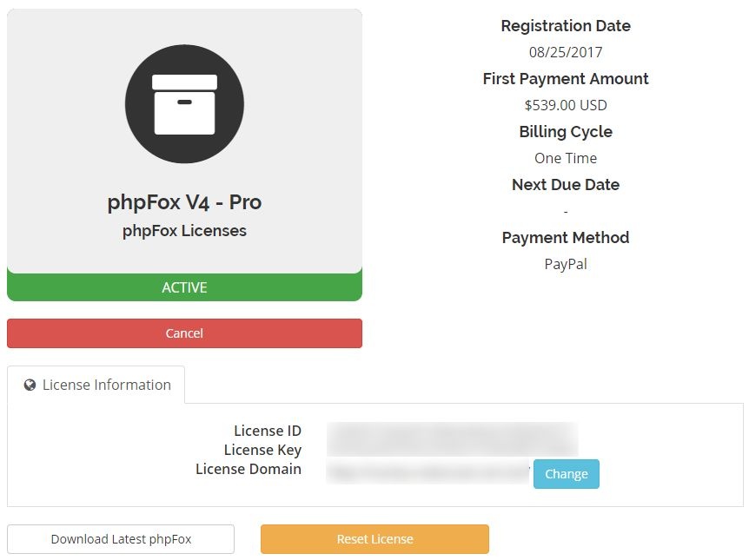749x560 pixels.
Task: Click the phpFox Licenses subtitle
Action: pyautogui.click(x=184, y=231)
